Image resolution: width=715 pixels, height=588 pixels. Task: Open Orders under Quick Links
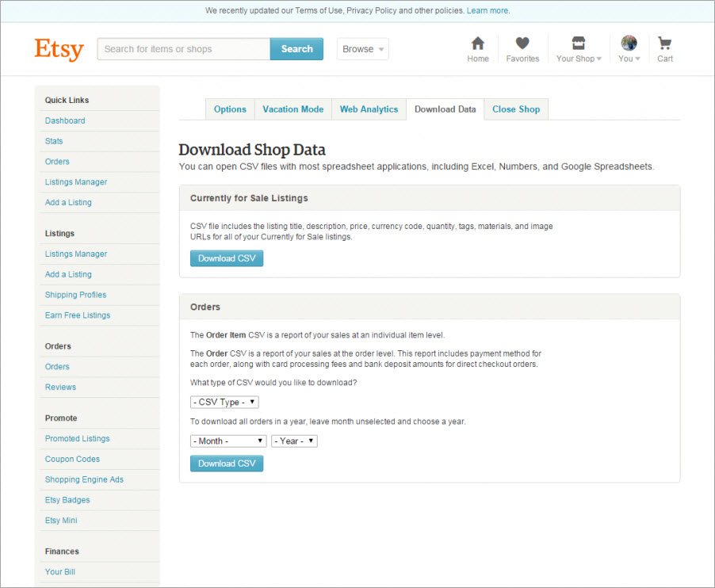(x=57, y=162)
